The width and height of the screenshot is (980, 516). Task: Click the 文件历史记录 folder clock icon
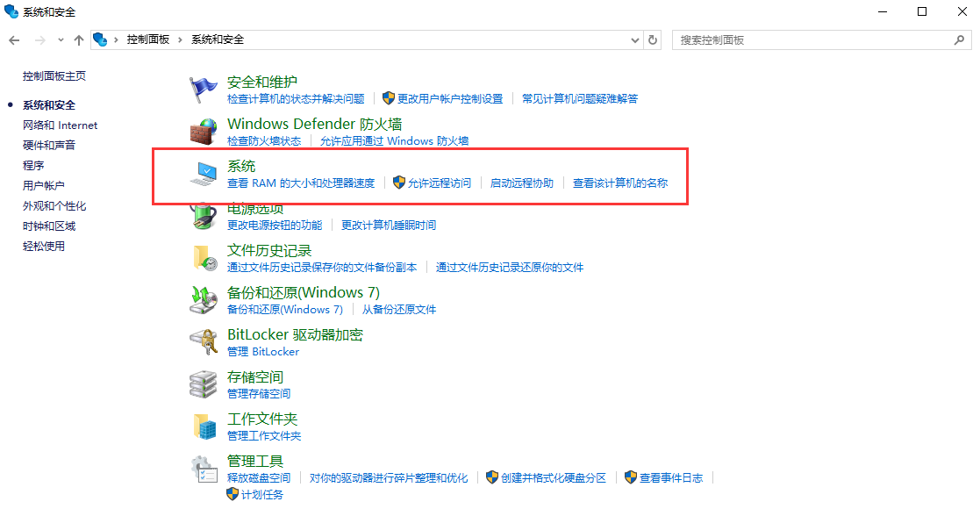pyautogui.click(x=204, y=258)
